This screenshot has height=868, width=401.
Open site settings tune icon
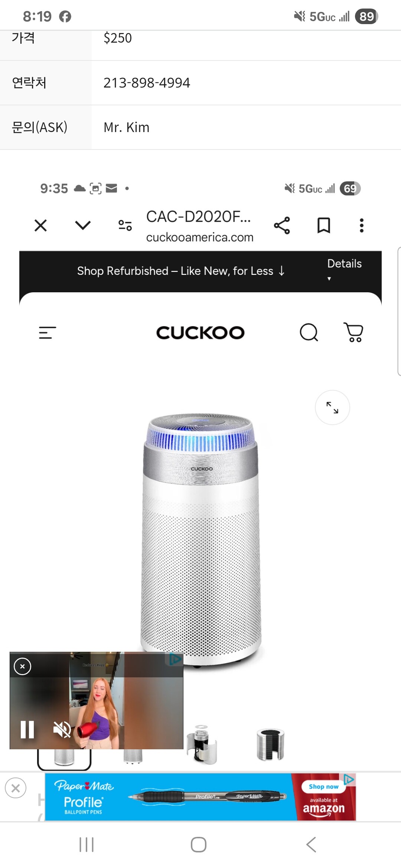[x=125, y=225]
